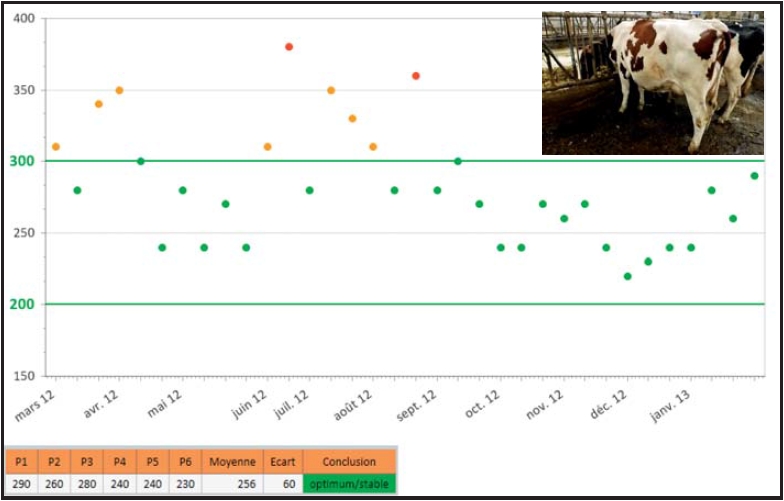
Task: Click the 350 y-axis label
Action: pyautogui.click(x=25, y=90)
